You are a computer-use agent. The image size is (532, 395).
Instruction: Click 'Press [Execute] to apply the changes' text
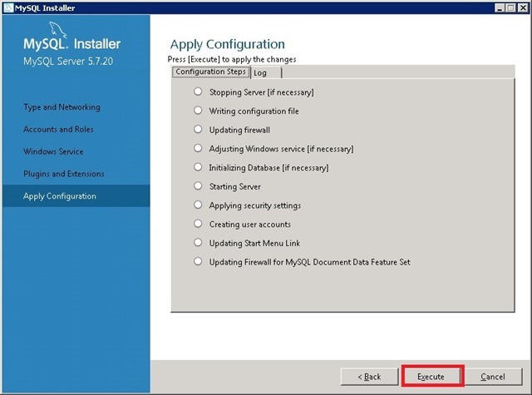[x=232, y=59]
